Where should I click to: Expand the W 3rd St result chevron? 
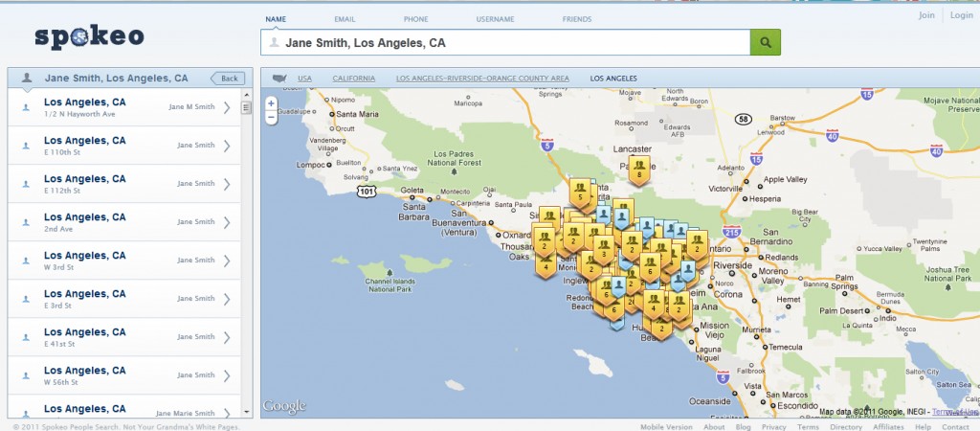pyautogui.click(x=226, y=261)
